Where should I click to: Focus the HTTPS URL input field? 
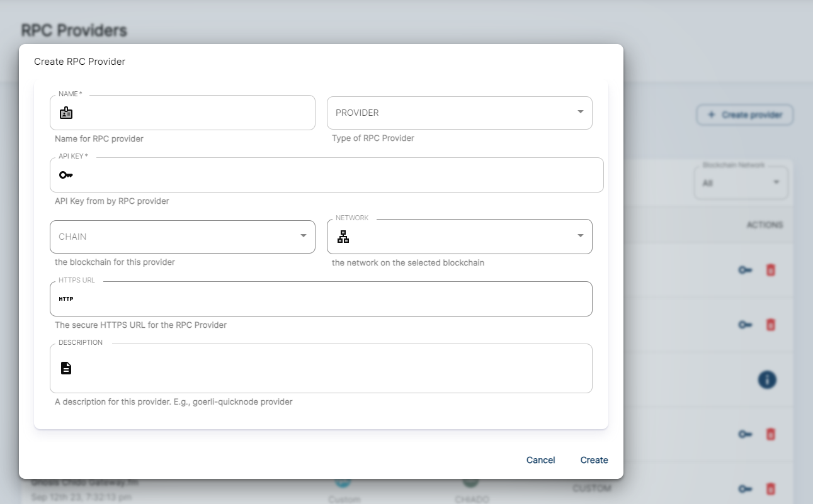[321, 299]
